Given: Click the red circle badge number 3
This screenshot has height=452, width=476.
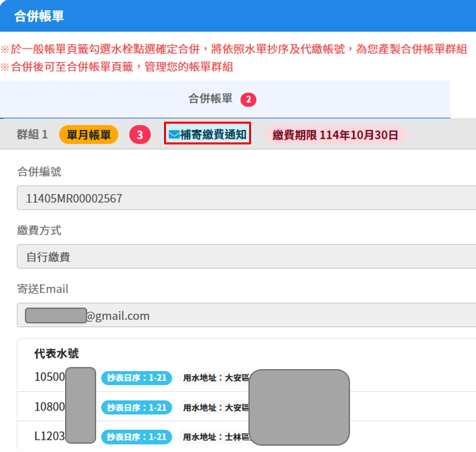Looking at the screenshot, I should click(x=140, y=135).
